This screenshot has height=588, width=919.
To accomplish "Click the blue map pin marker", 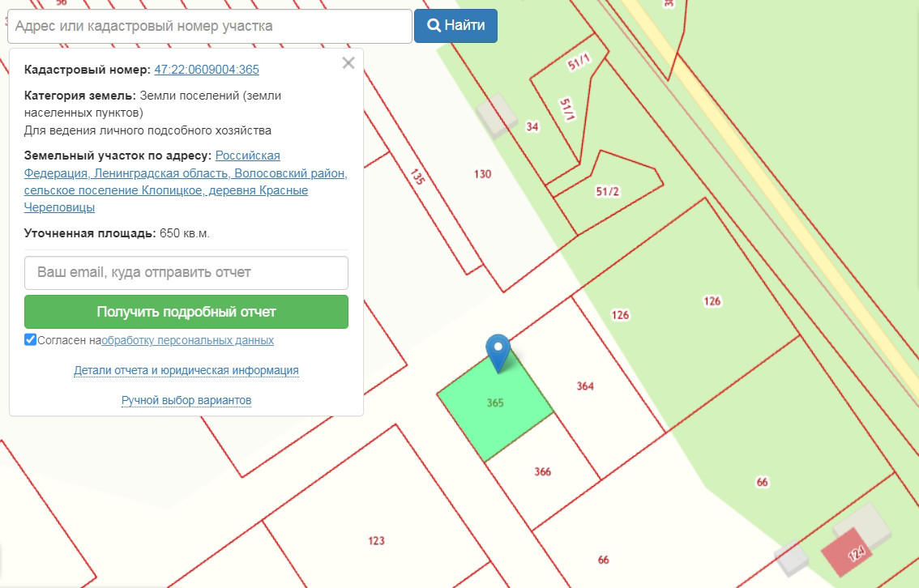I will click(498, 353).
